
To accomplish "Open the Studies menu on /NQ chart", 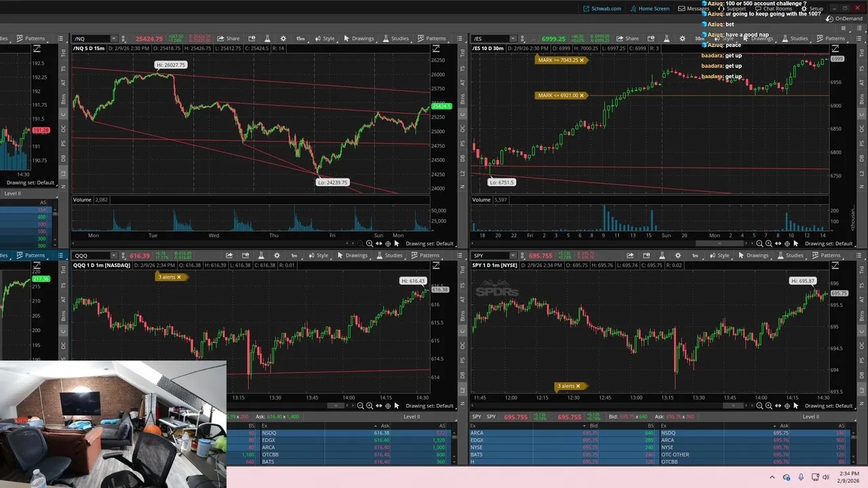I will pos(396,39).
